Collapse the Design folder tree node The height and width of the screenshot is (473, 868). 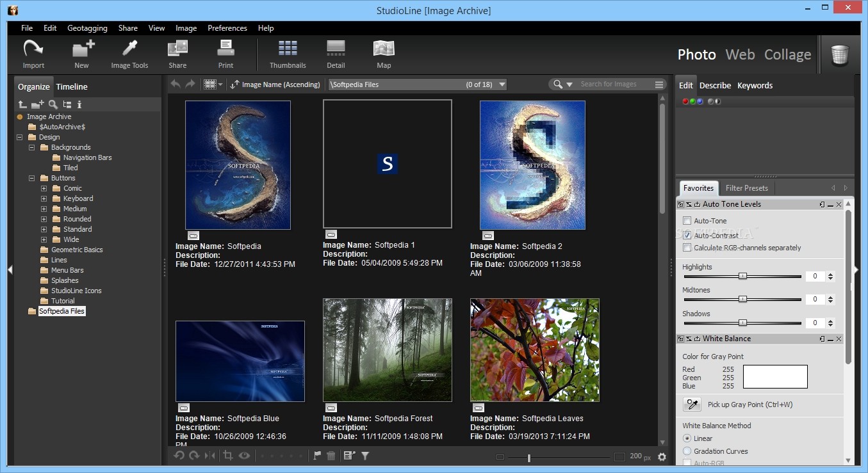coord(20,137)
